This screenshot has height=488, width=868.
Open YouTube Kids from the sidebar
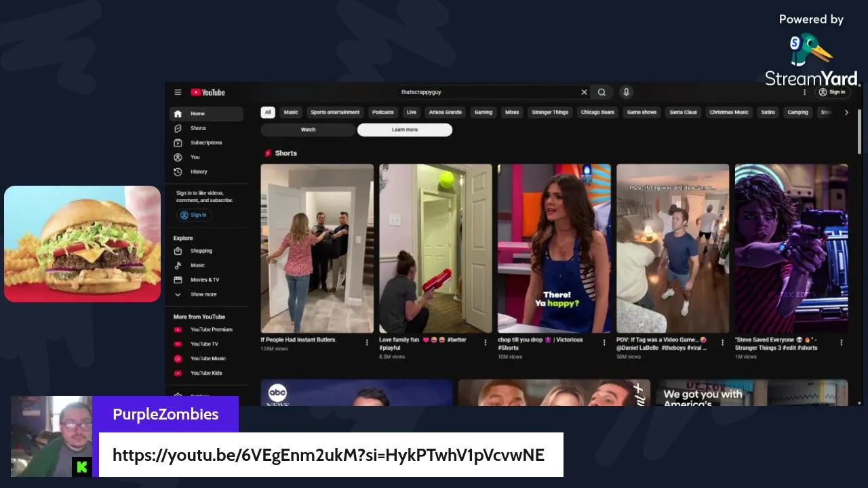tap(206, 373)
